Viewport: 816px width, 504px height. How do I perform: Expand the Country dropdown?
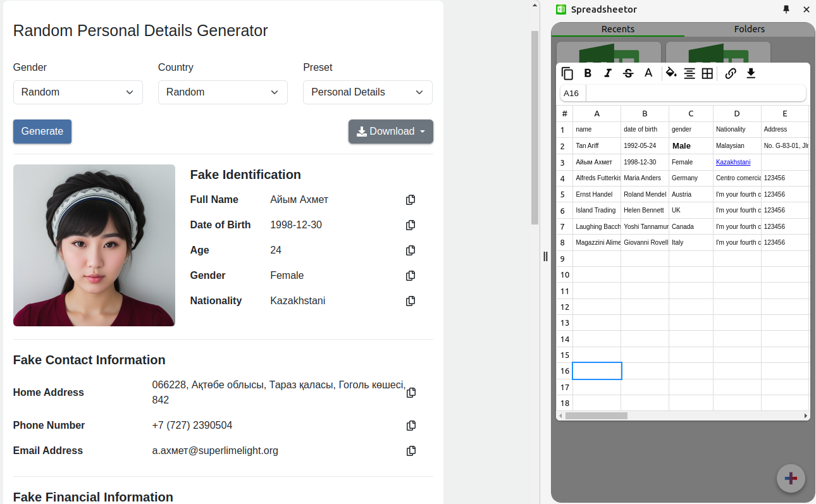click(x=223, y=92)
